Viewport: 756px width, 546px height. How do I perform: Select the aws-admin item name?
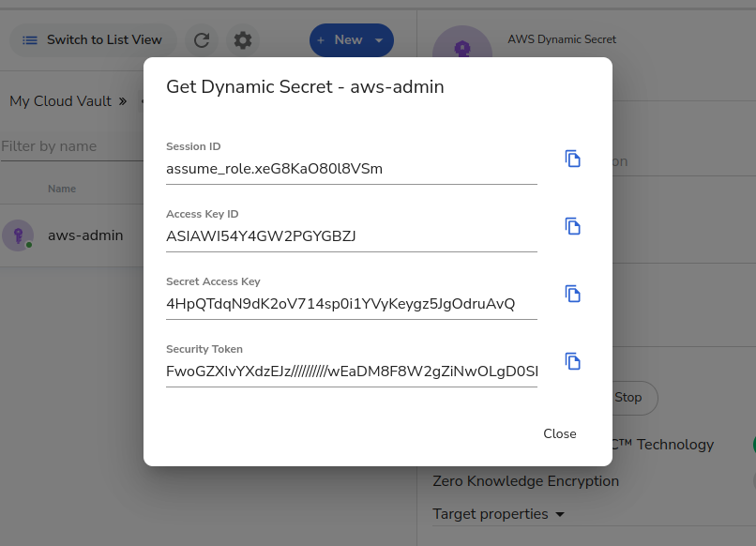tap(85, 235)
